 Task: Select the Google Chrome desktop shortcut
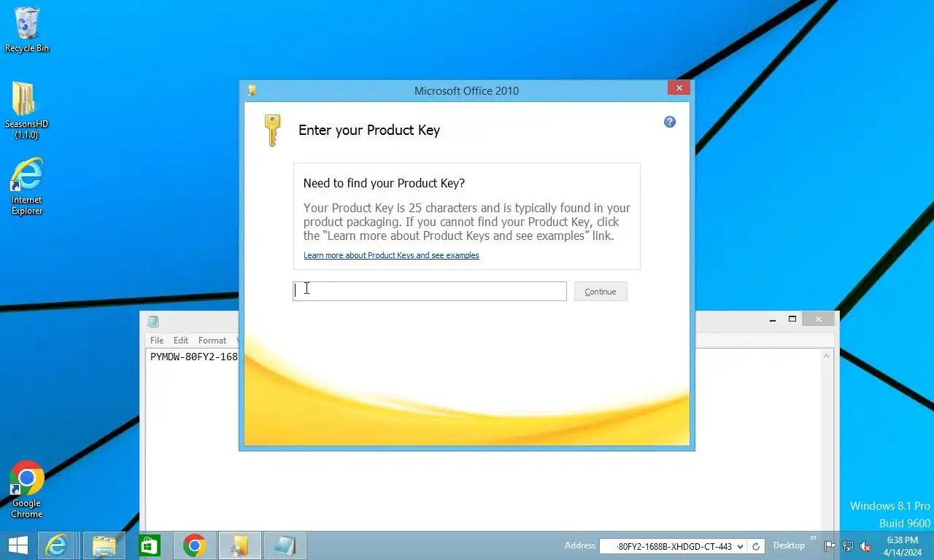pyautogui.click(x=27, y=489)
